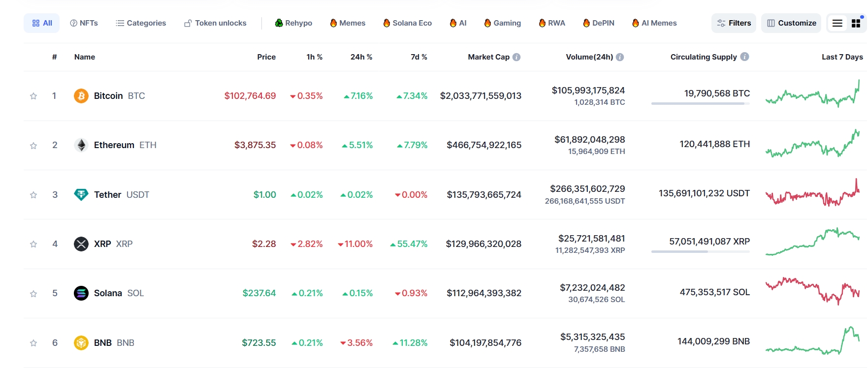
Task: Click the Bitcoin logo icon
Action: 81,96
